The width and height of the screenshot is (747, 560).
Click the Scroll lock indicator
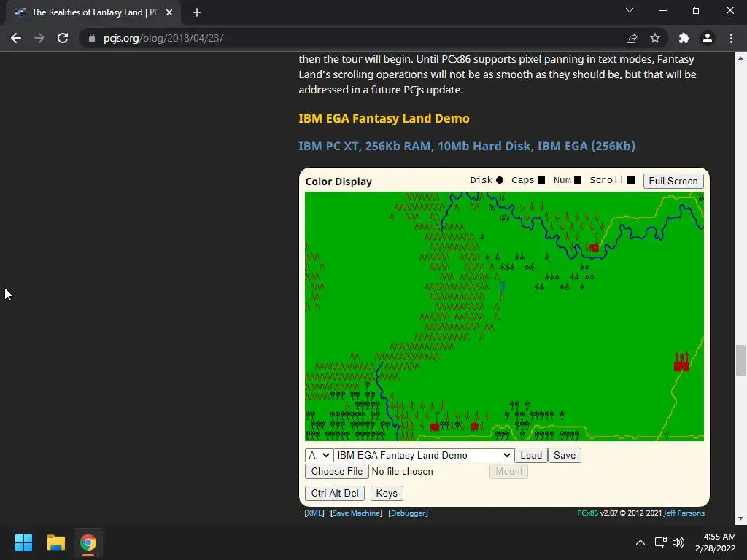tap(631, 180)
